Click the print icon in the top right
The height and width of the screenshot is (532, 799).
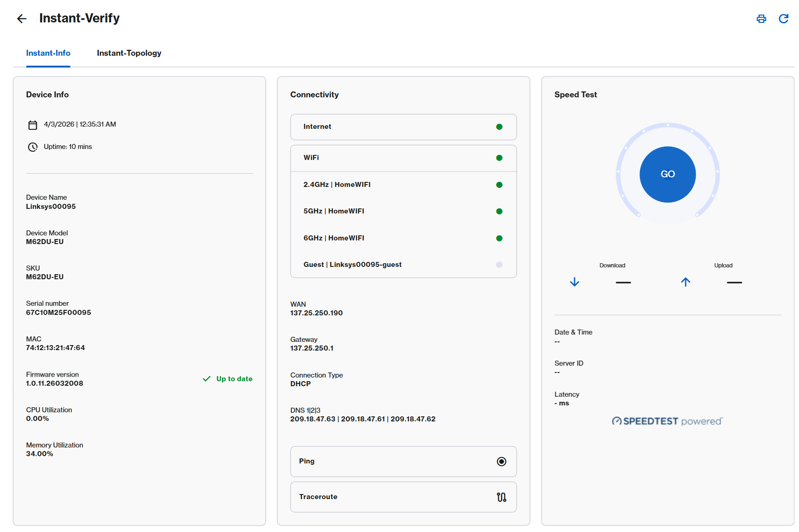(x=761, y=19)
